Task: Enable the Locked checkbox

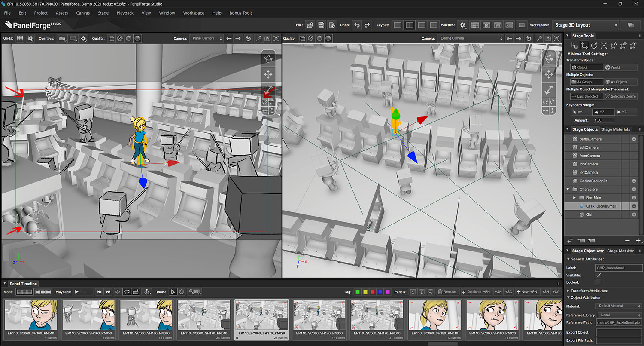Action: pyautogui.click(x=598, y=282)
